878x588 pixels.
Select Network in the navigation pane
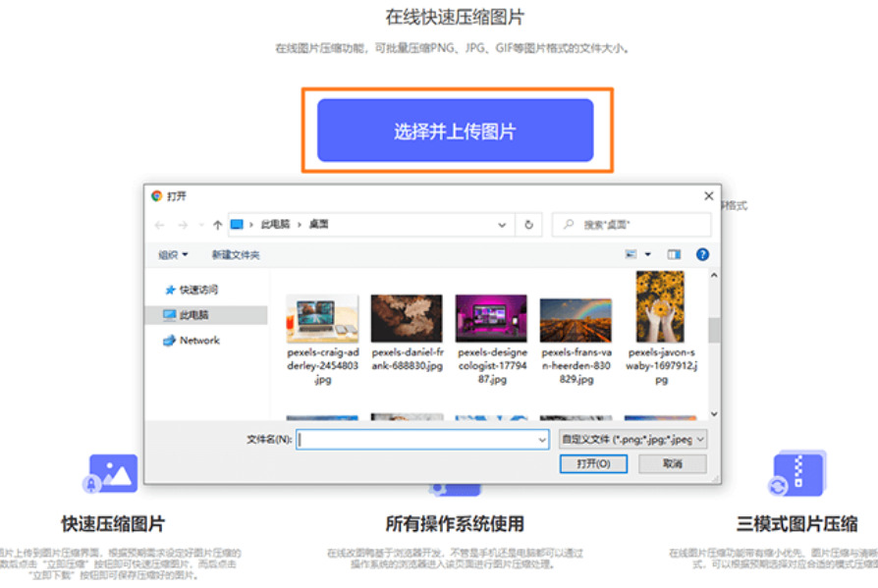[x=192, y=341]
